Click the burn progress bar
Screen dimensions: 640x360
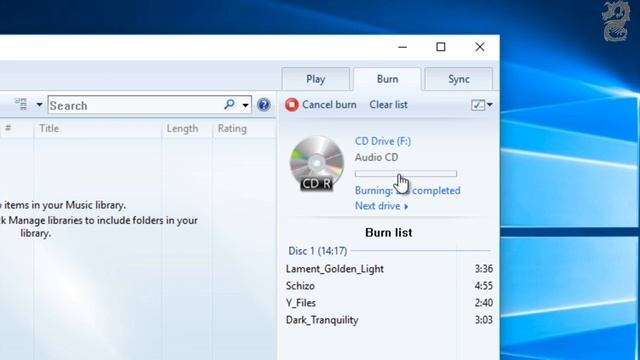pos(406,174)
